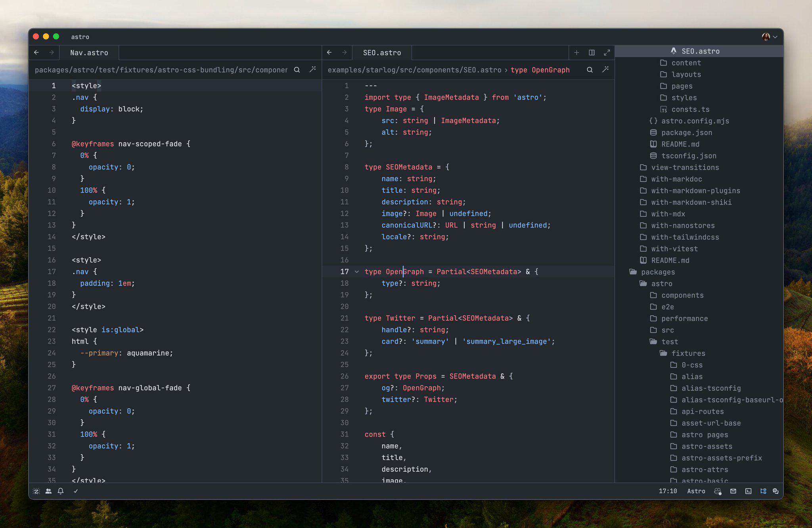Open the Zed feedback icon in status bar

pos(36,491)
